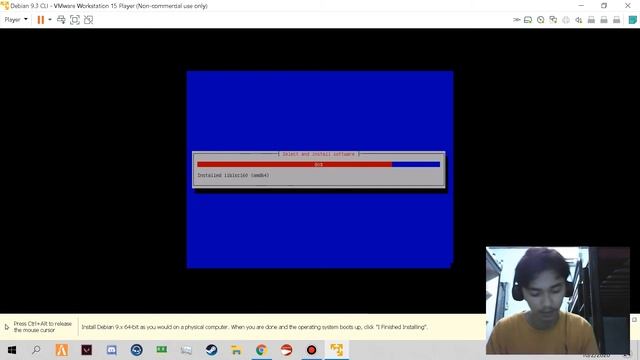Click the Install Debian 9.x 64-bit hint text

pyautogui.click(x=254, y=327)
